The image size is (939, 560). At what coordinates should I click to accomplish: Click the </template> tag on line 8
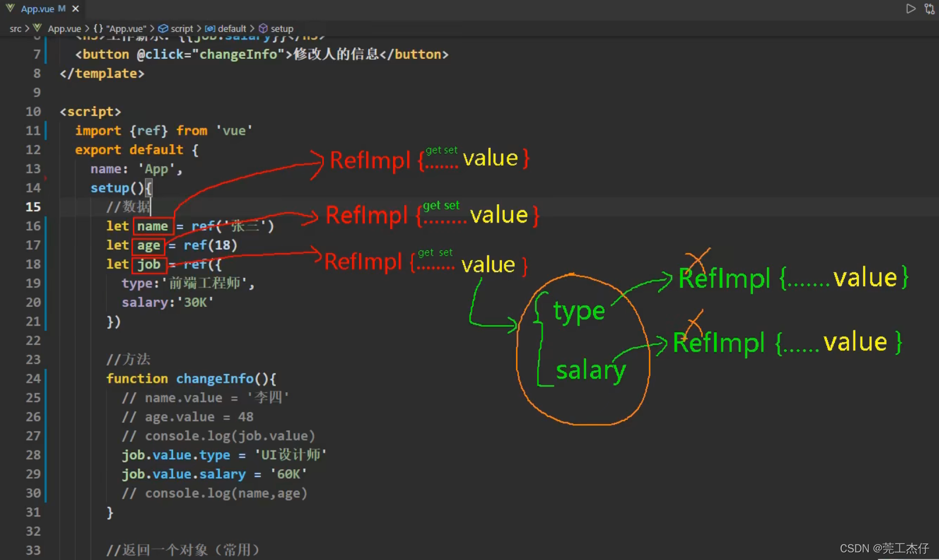click(102, 74)
